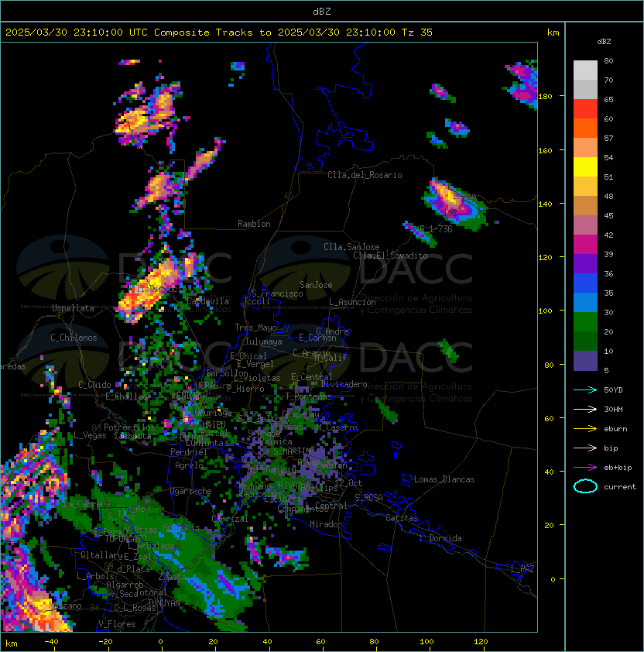Pick the red 60–65 dBZ swatch
644x652 pixels.
pyautogui.click(x=585, y=109)
